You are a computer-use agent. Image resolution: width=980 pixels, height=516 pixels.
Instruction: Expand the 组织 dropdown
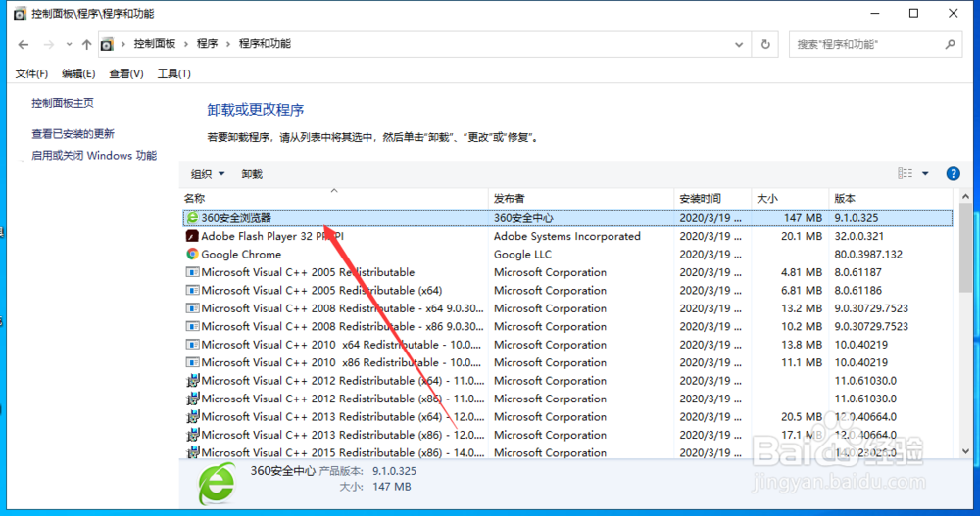[208, 174]
